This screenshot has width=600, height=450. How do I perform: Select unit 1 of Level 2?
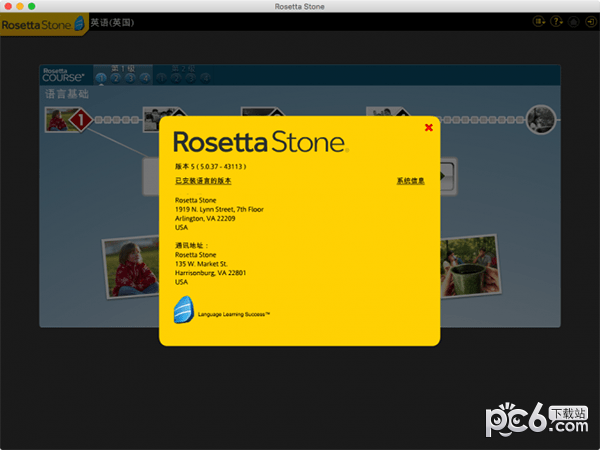pyautogui.click(x=161, y=78)
